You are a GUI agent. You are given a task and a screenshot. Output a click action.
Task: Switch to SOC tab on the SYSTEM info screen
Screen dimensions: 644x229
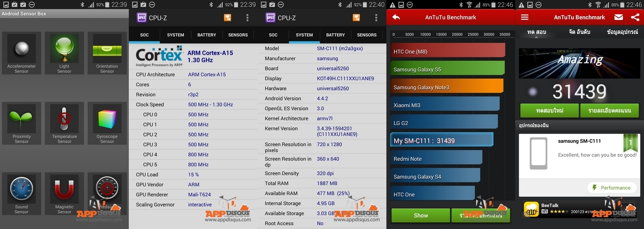pyautogui.click(x=273, y=35)
